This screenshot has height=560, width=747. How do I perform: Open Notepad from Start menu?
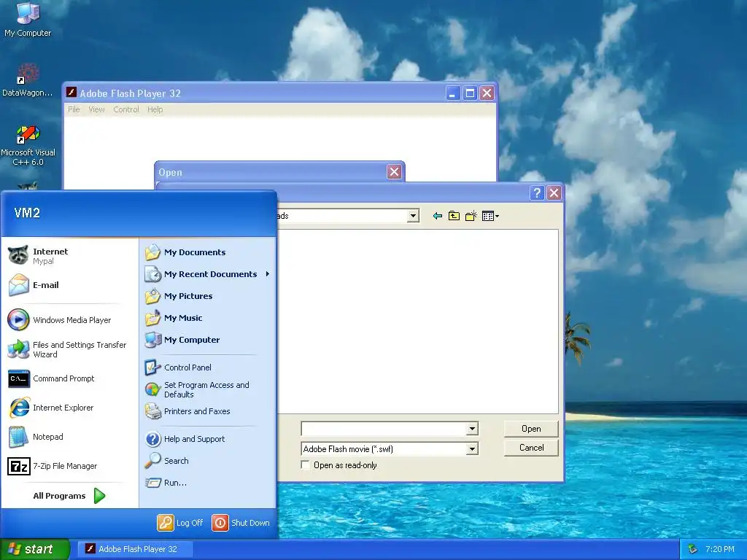click(x=69, y=437)
